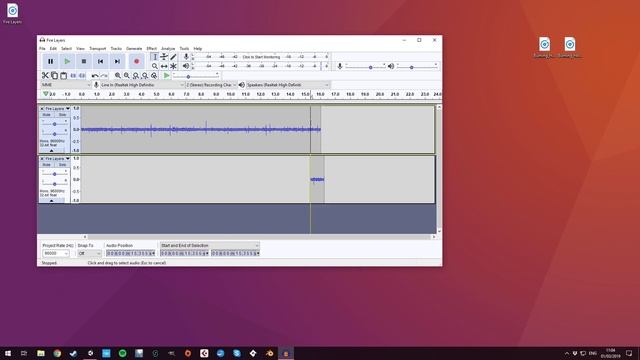Image resolution: width=640 pixels, height=360 pixels.
Task: Click the playback volume slider
Action: click(x=417, y=66)
